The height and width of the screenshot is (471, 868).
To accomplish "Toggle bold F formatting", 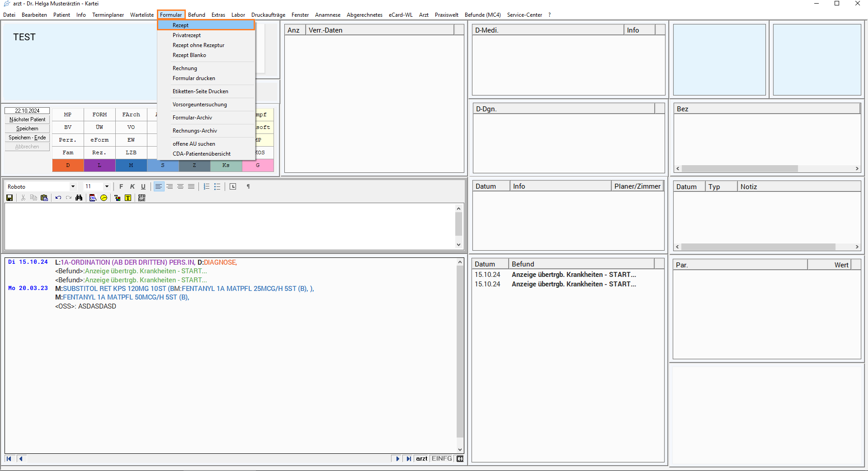I will click(121, 186).
